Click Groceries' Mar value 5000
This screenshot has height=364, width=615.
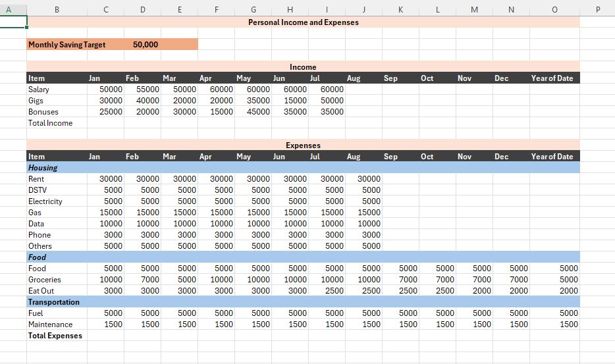(x=187, y=280)
